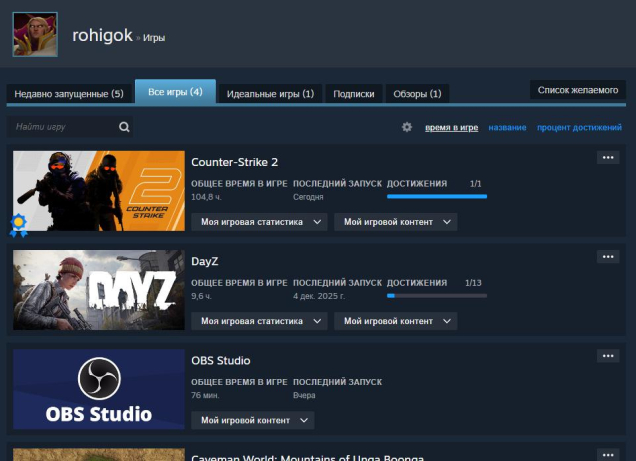Open the Список желаемого button
Screen dimensions: 636x461
pyautogui.click(x=578, y=90)
